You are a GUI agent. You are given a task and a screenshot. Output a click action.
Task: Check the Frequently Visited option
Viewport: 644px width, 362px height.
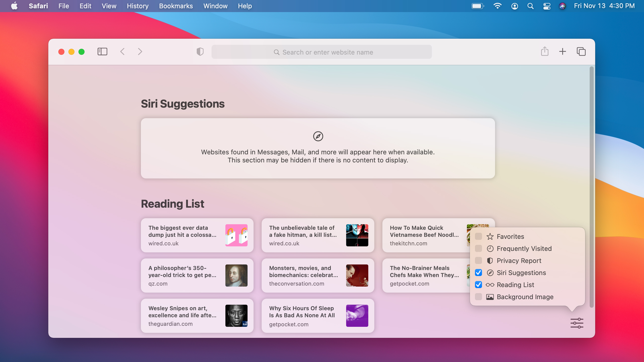(x=478, y=248)
